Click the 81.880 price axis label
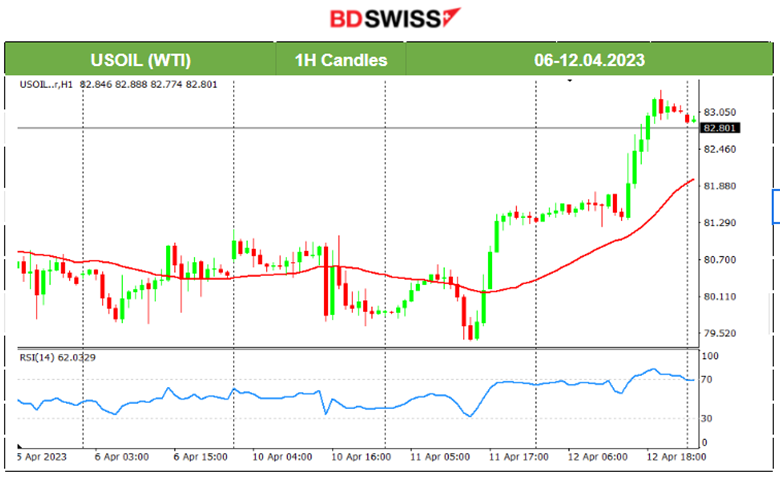The height and width of the screenshot is (477, 780). (x=720, y=186)
